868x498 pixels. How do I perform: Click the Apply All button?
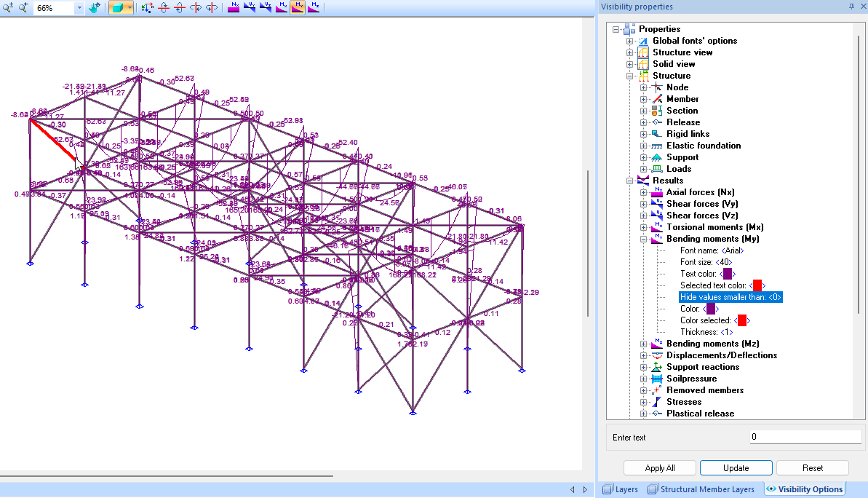660,468
